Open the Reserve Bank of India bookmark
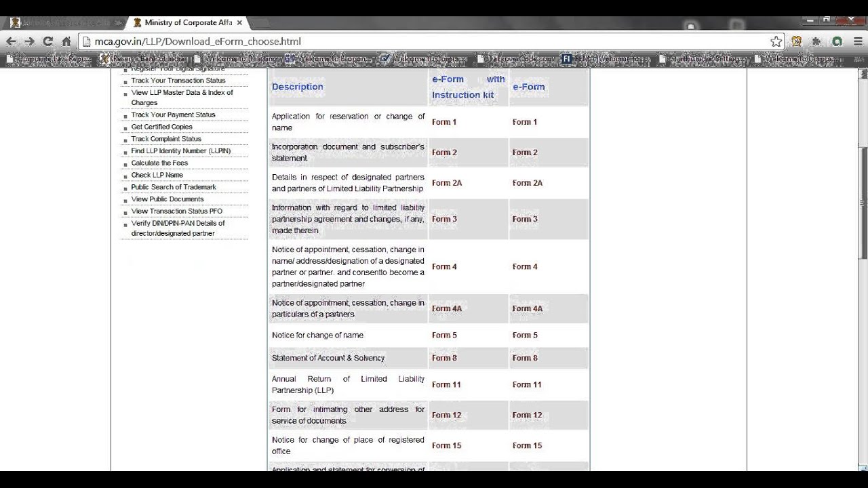The image size is (868, 488). tap(142, 59)
